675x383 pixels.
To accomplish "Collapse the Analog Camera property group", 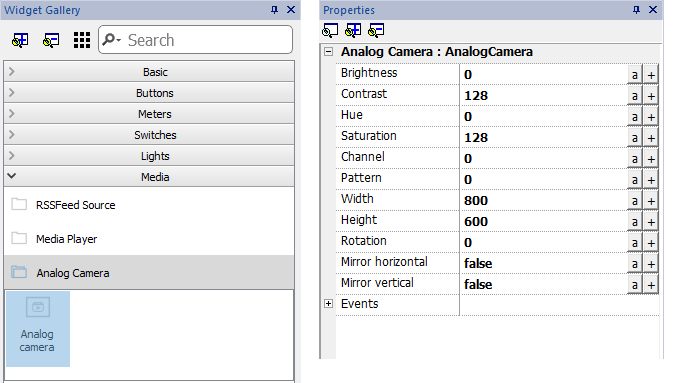I will pos(328,52).
